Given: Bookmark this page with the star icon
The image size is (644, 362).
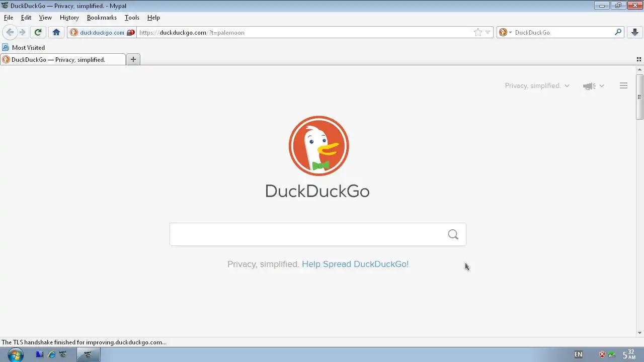Looking at the screenshot, I should click(x=477, y=32).
